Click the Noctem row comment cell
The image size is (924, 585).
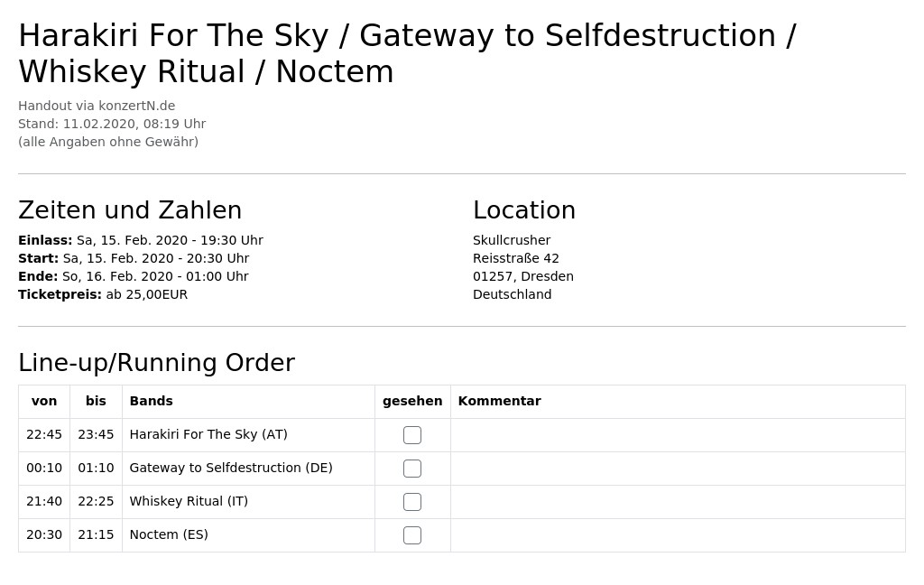pos(678,535)
